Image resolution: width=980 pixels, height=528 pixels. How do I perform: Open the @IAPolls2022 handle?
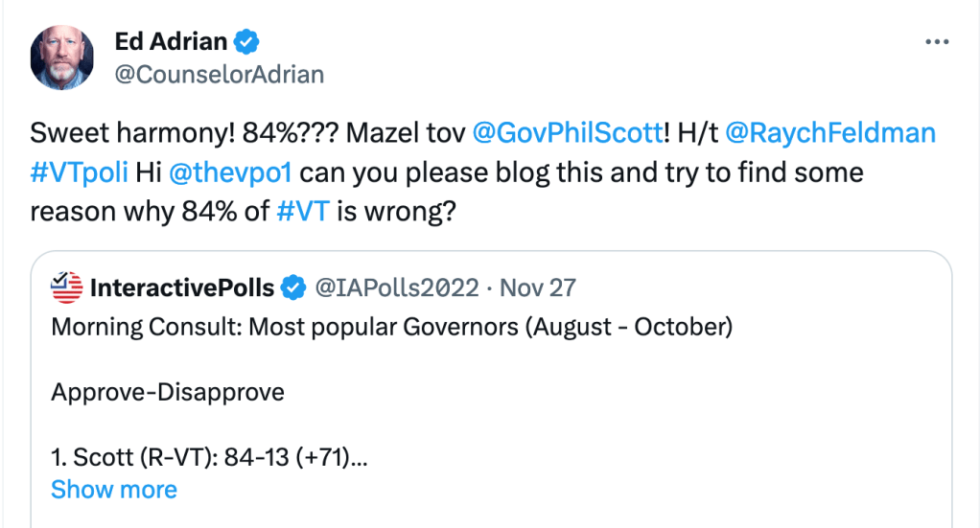click(x=398, y=287)
